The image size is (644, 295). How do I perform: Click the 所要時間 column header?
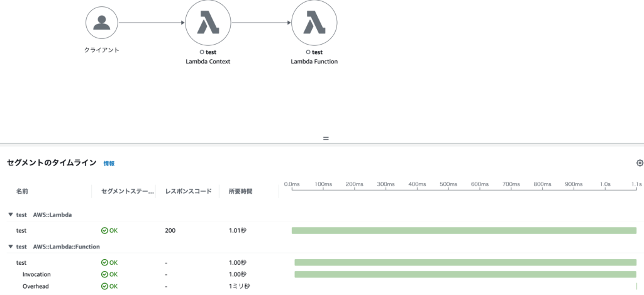click(x=240, y=191)
